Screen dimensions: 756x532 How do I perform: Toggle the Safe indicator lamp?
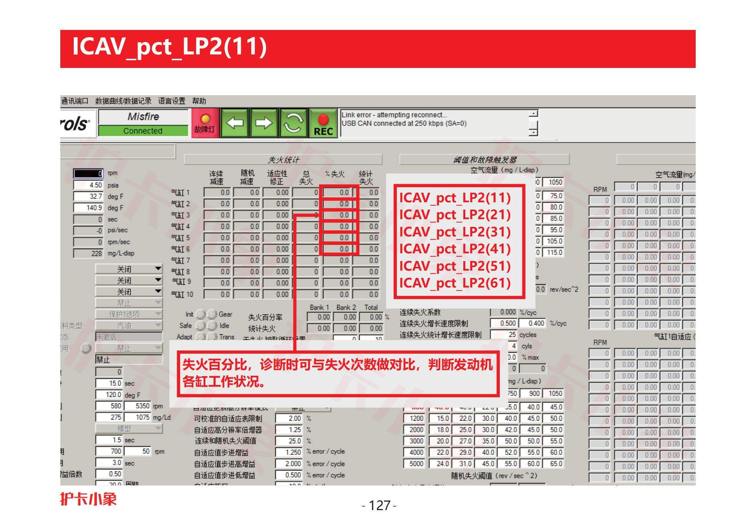click(x=200, y=325)
